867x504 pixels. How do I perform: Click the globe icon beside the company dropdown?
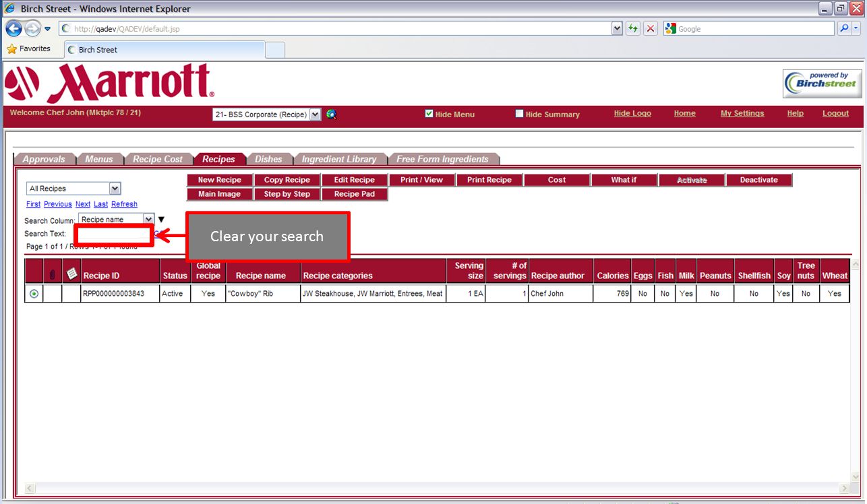[x=331, y=115]
